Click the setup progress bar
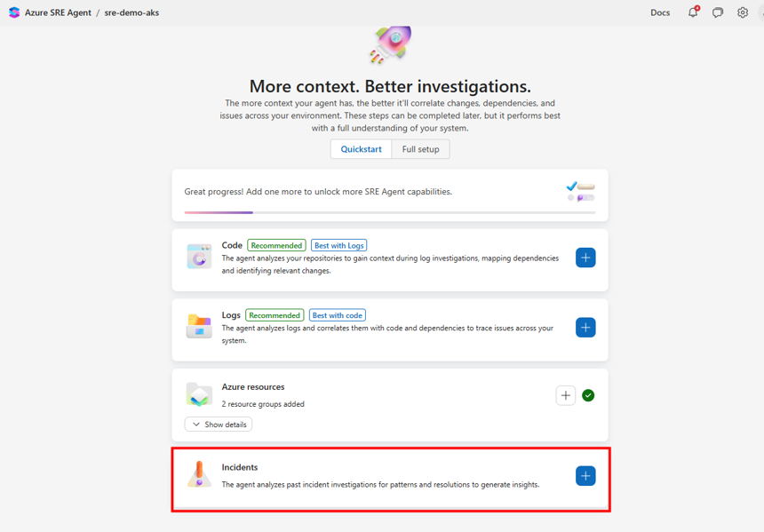The image size is (764, 532). tap(390, 212)
